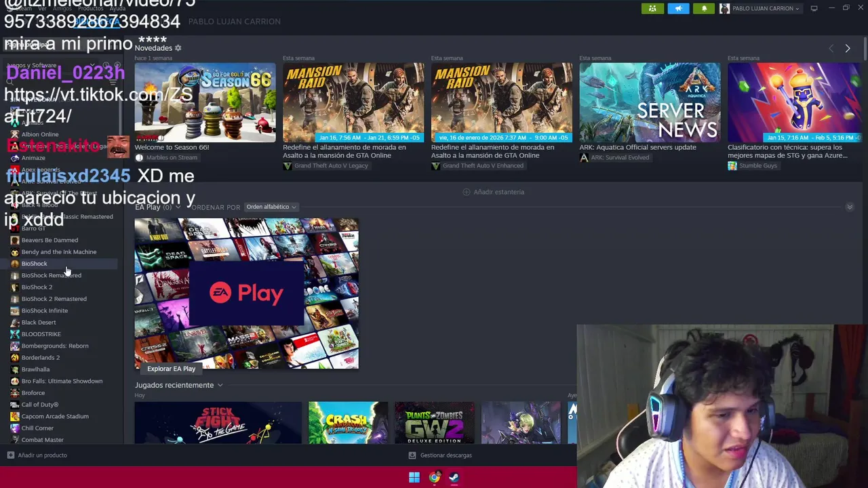868x488 pixels.
Task: Click the Call of Duty game icon
Action: point(15,405)
